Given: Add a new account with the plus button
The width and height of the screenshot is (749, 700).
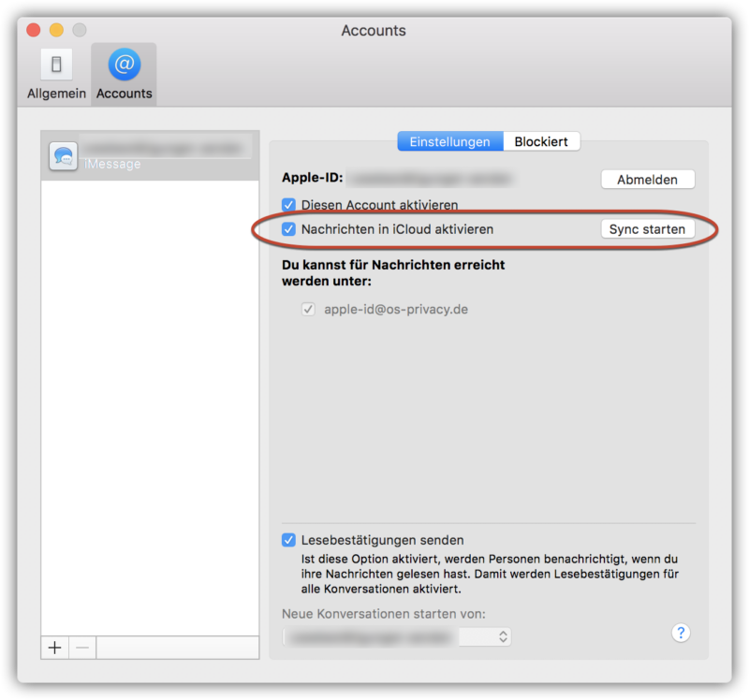Looking at the screenshot, I should pos(55,648).
